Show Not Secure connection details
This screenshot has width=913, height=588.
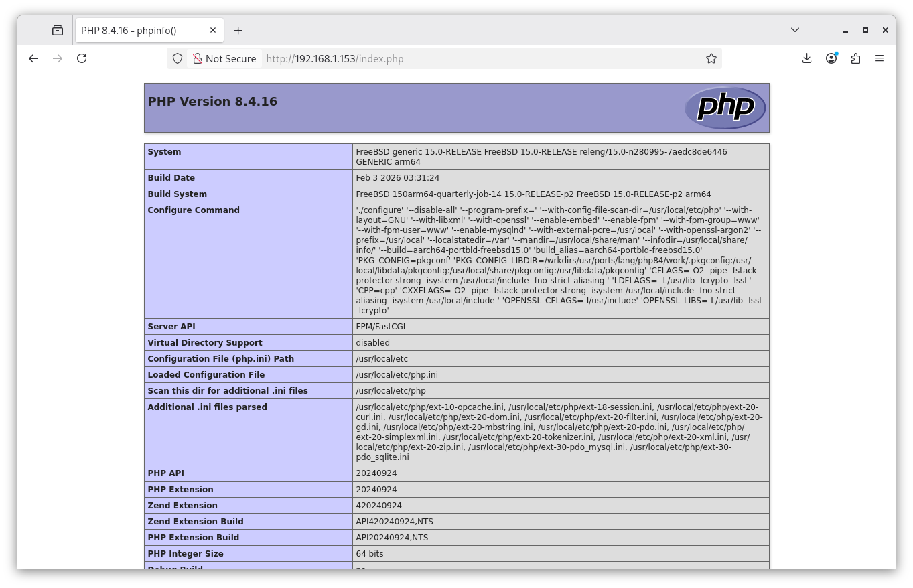pos(224,58)
